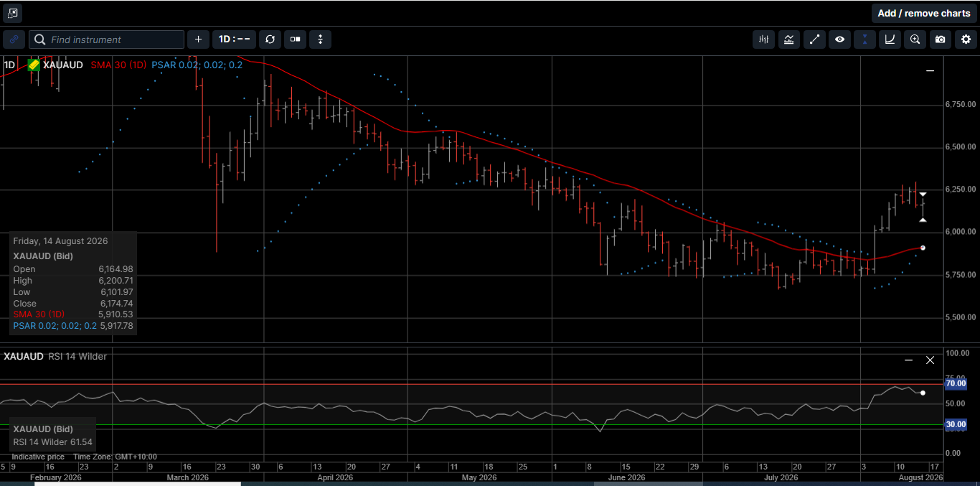Image resolution: width=980 pixels, height=486 pixels.
Task: Minimize the RSI panel
Action: 909,360
